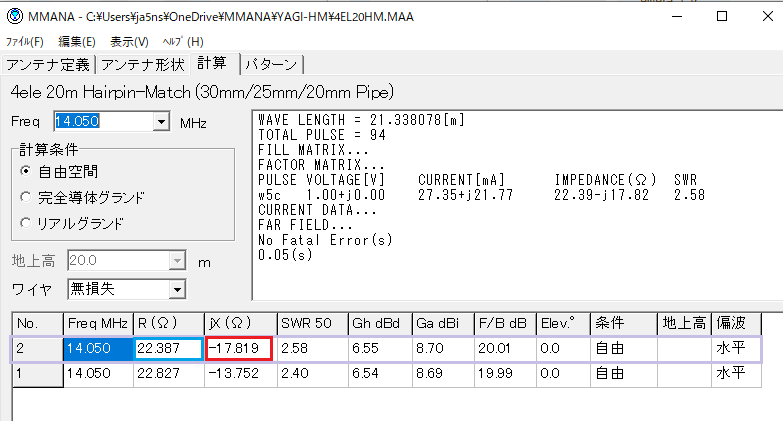Viewport: 783px width, 421px height.
Task: Maximize the MMANA window
Action: pos(721,17)
